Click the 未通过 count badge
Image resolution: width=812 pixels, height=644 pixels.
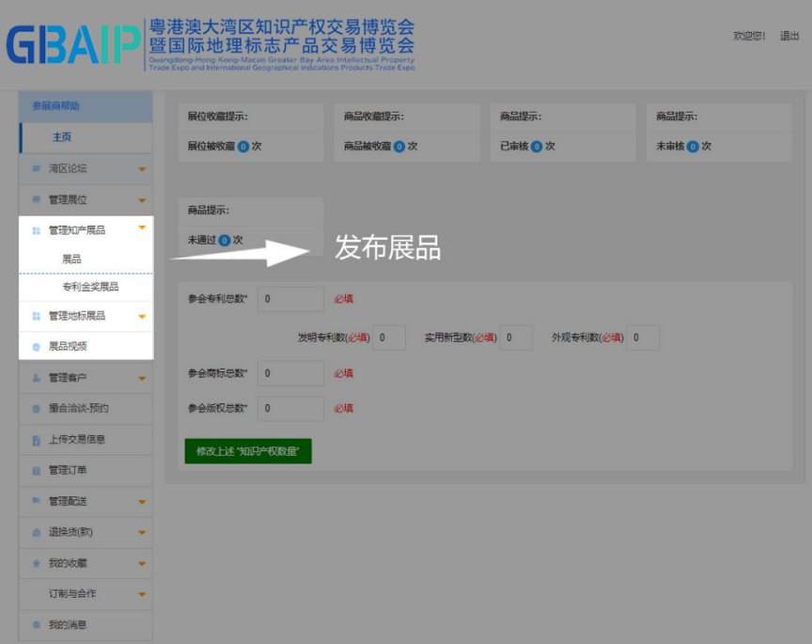coord(225,241)
